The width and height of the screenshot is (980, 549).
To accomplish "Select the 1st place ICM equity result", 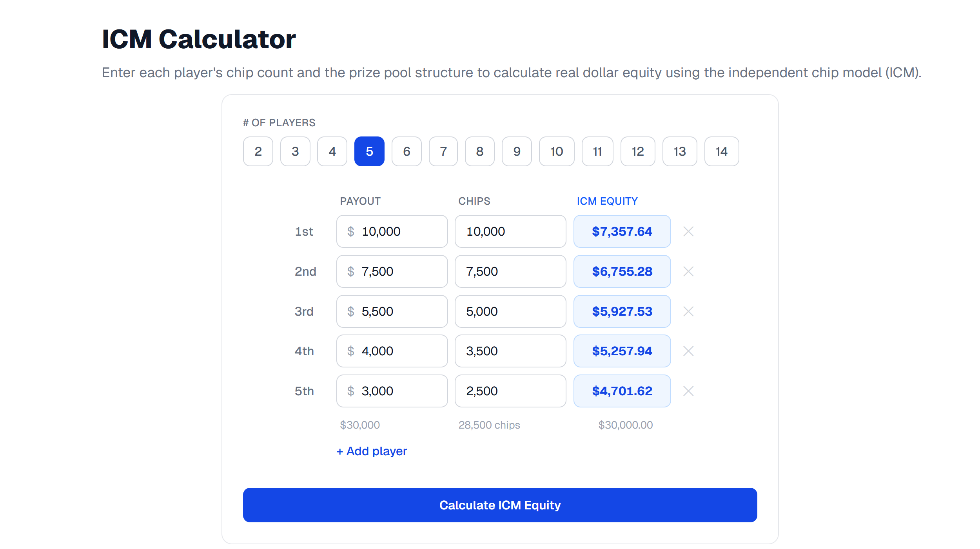I will [x=622, y=231].
